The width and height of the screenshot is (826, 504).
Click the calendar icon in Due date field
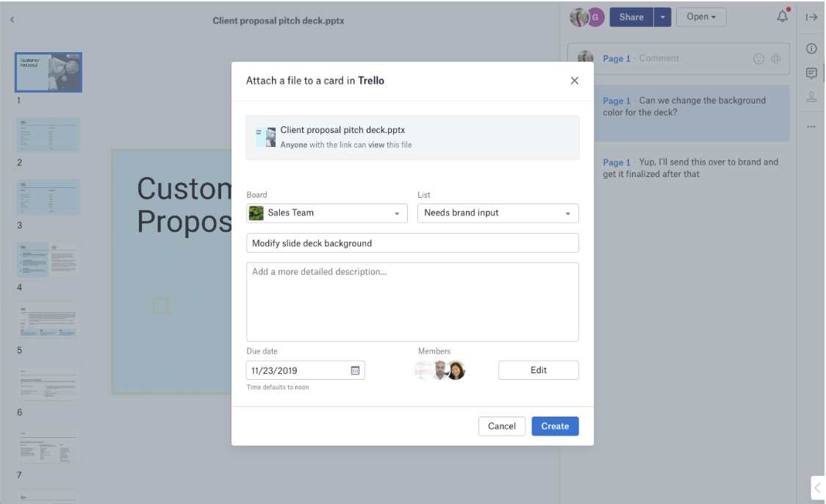click(x=355, y=371)
